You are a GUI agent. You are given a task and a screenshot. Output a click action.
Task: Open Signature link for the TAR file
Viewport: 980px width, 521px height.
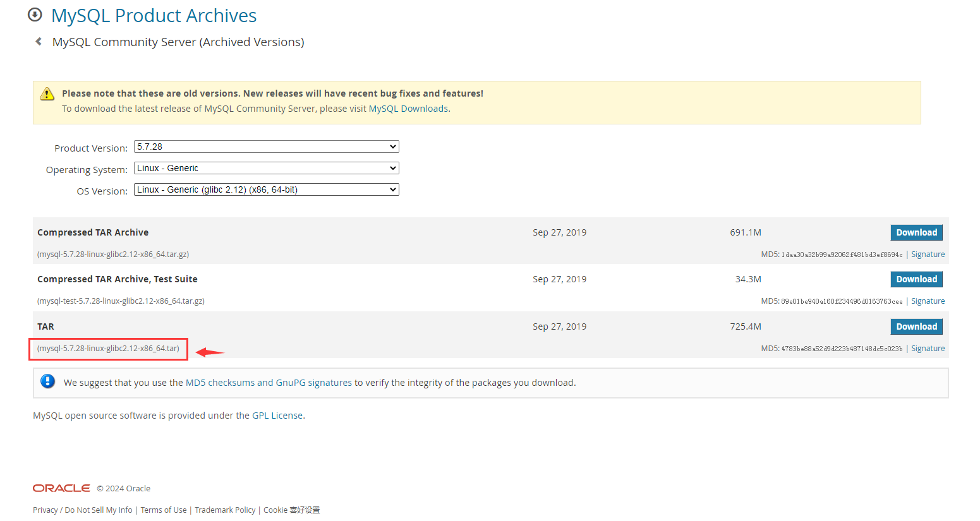(x=928, y=349)
